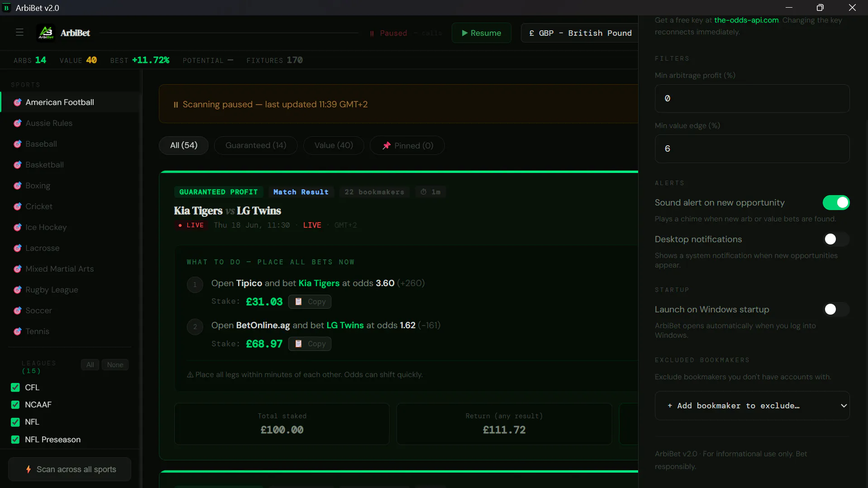Click the pin icon in Pinned tab
This screenshot has height=488, width=868.
[386, 146]
